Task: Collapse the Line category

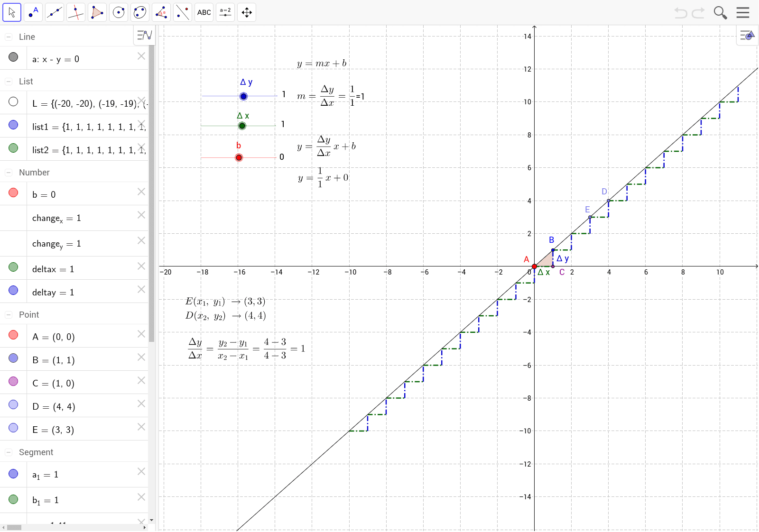Action: (8, 37)
